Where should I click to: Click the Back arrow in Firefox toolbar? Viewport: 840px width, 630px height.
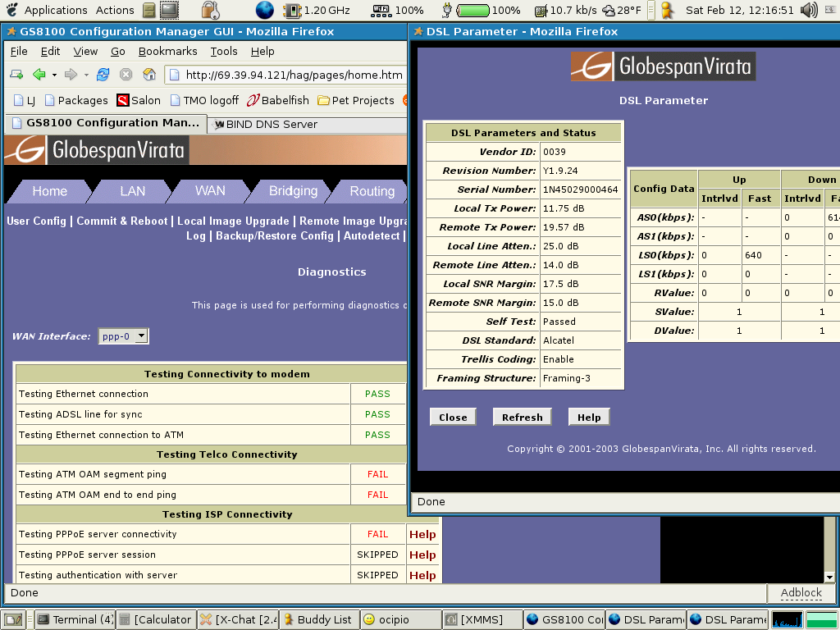tap(39, 75)
